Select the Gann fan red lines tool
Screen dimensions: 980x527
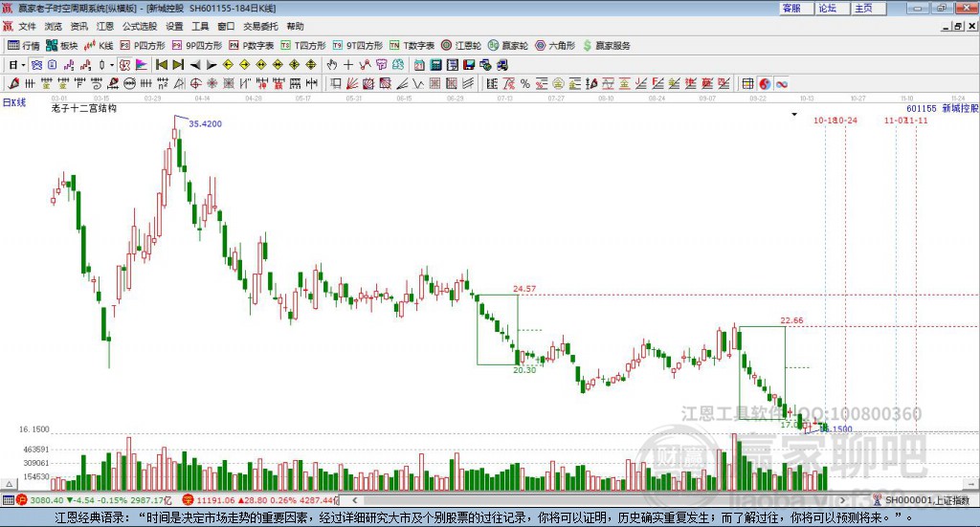[352, 83]
